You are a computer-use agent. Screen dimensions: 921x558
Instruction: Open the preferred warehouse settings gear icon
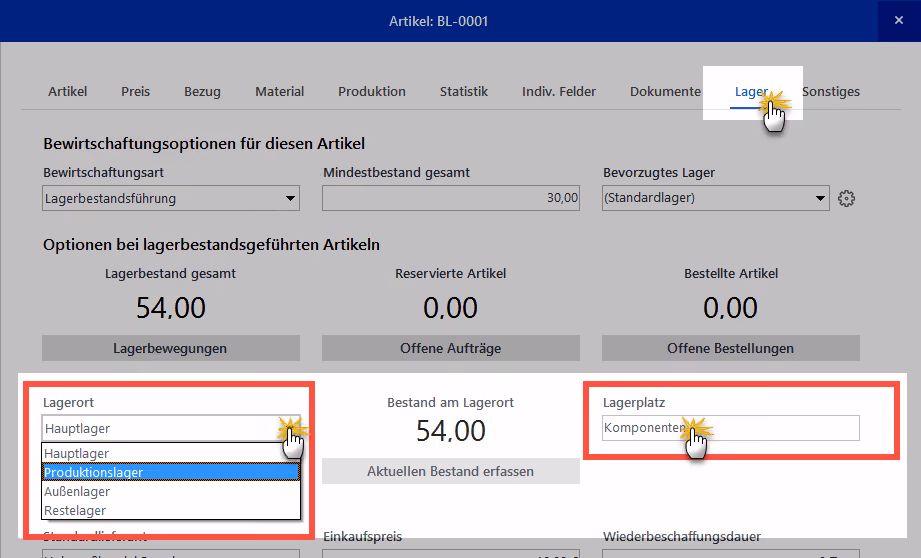tap(846, 199)
